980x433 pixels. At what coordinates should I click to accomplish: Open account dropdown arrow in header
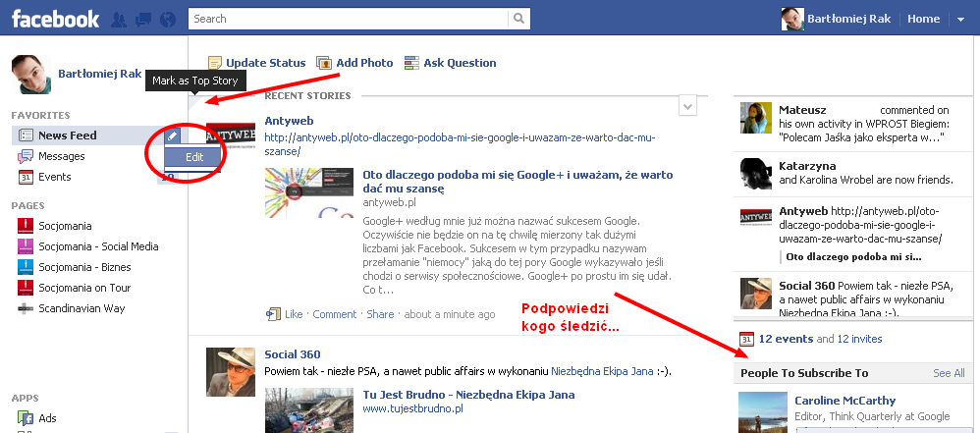point(960,20)
